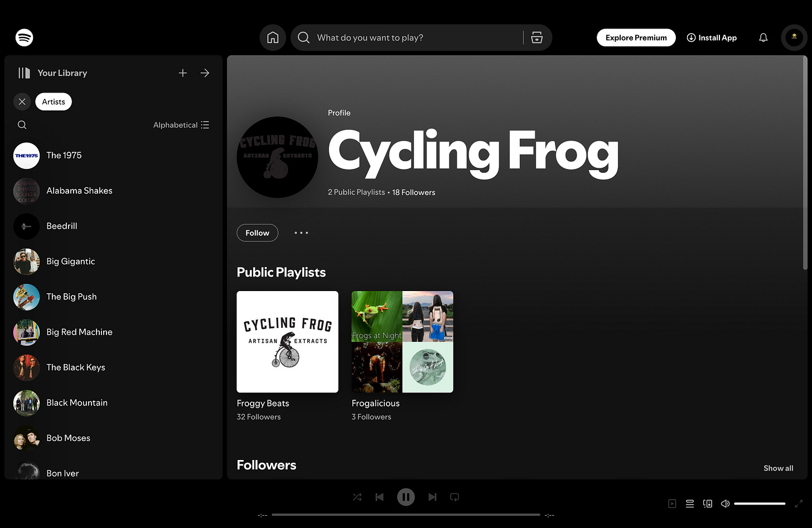
Task: Click 18 Followers link
Action: (414, 192)
